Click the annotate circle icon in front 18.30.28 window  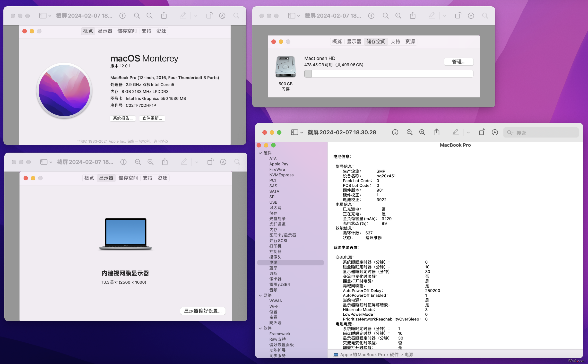pyautogui.click(x=495, y=132)
